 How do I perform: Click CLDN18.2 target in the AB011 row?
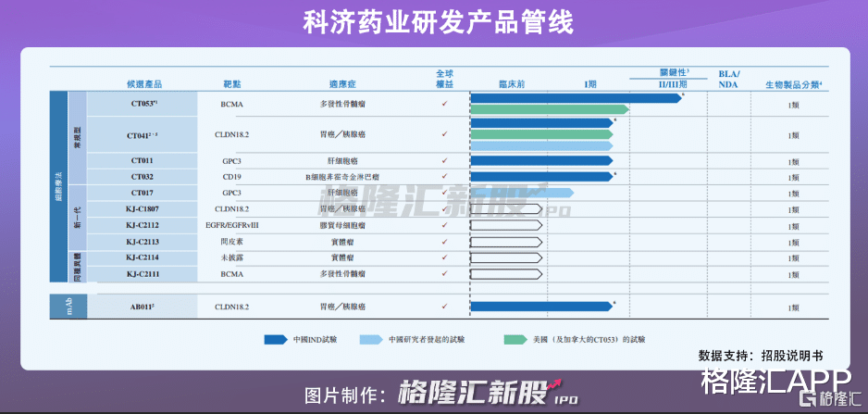click(x=232, y=306)
